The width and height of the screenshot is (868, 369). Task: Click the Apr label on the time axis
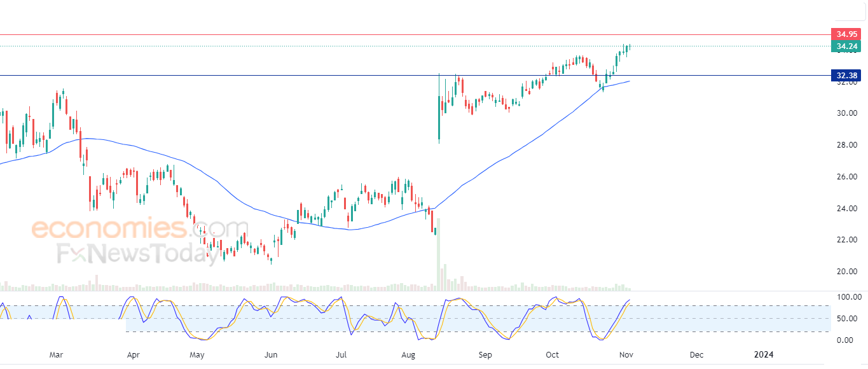coord(134,354)
